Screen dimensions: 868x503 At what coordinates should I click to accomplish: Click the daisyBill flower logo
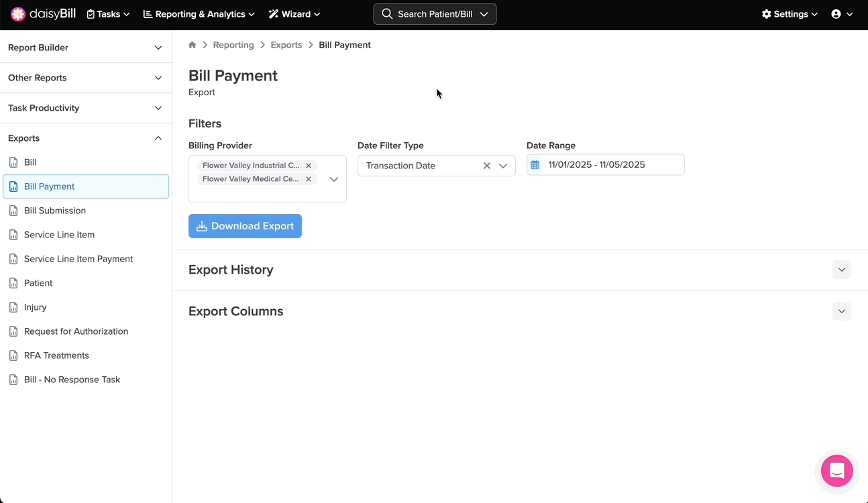click(x=18, y=14)
